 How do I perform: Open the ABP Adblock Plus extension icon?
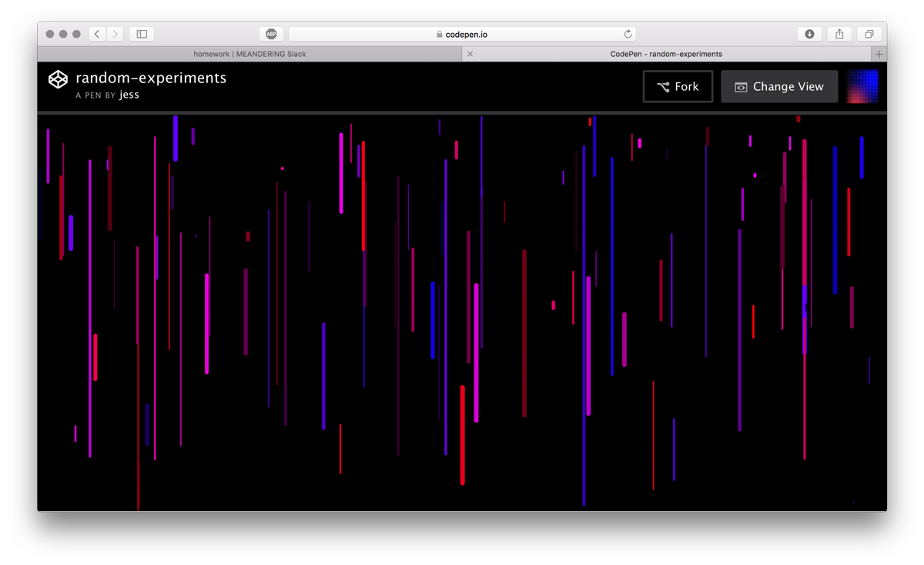pos(271,34)
